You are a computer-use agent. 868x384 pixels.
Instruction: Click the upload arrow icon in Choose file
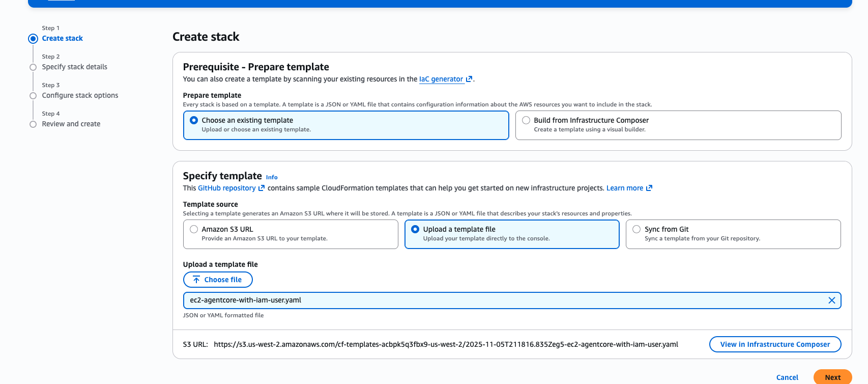coord(196,280)
